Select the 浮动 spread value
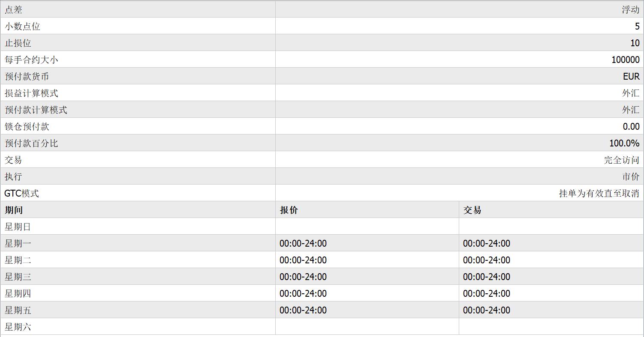Image resolution: width=644 pixels, height=337 pixels. pos(630,9)
